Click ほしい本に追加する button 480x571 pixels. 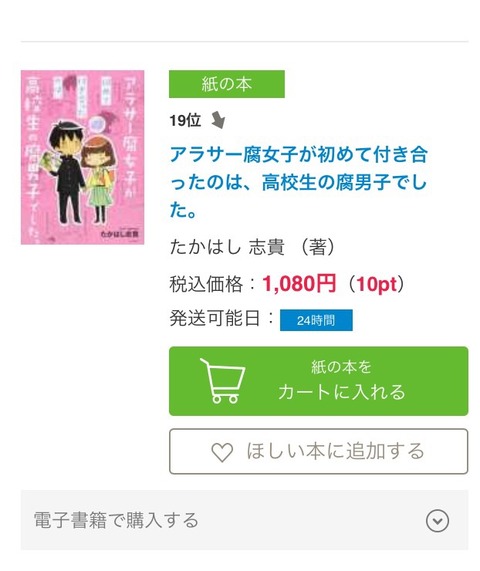tap(318, 451)
